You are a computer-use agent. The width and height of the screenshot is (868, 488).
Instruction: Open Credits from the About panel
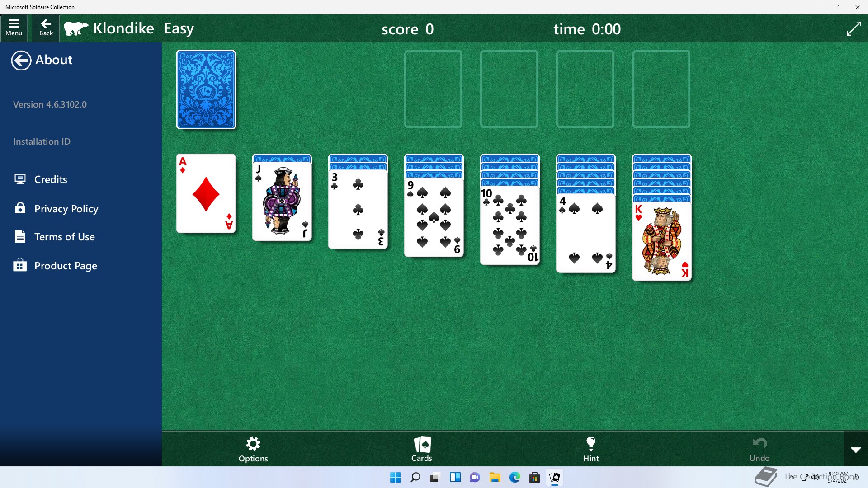51,179
